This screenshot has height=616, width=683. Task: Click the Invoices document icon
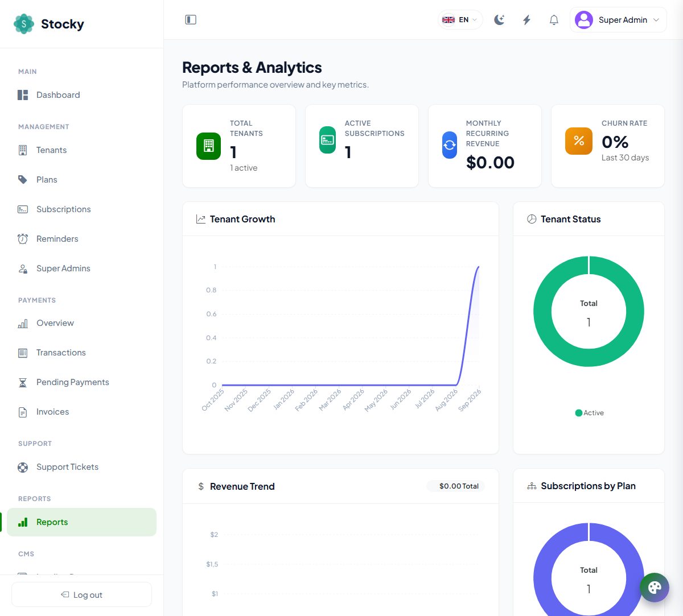click(x=23, y=412)
